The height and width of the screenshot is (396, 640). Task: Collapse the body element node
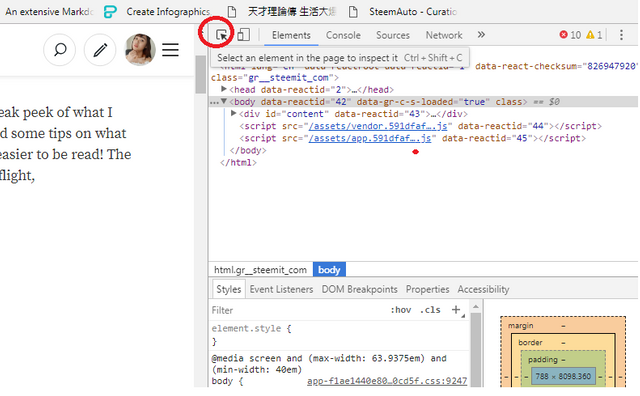pos(224,101)
